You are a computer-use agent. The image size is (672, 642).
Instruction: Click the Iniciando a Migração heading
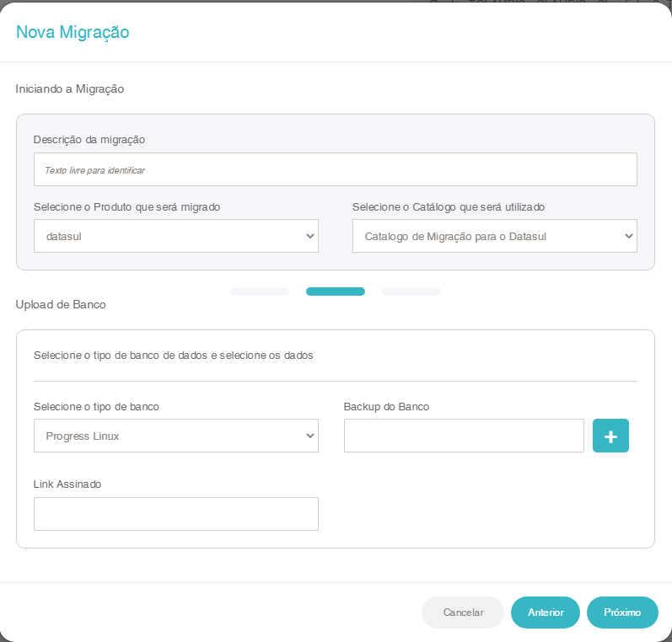(70, 89)
